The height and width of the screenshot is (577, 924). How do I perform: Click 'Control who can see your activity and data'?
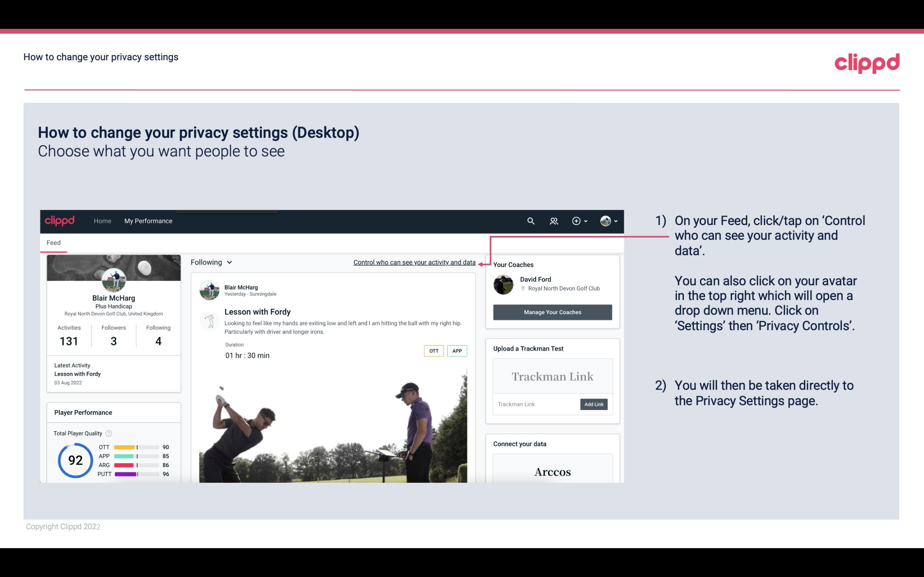pos(414,262)
